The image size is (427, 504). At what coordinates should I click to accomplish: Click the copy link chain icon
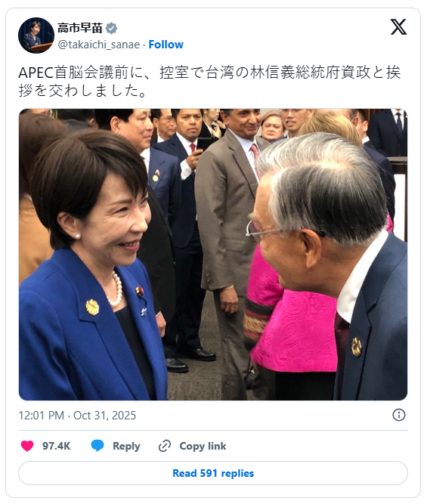[x=165, y=446]
